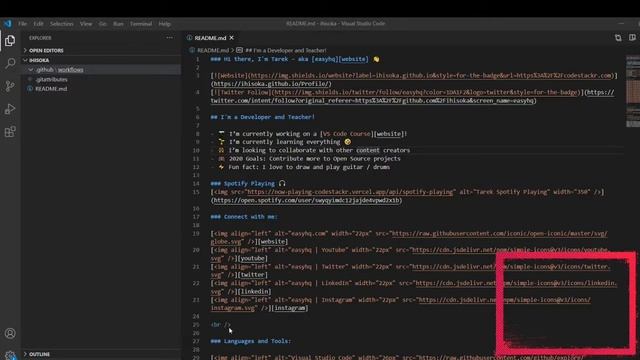The height and width of the screenshot is (360, 640).
Task: Open Explorer more actions ellipsis
Action: pos(169,38)
